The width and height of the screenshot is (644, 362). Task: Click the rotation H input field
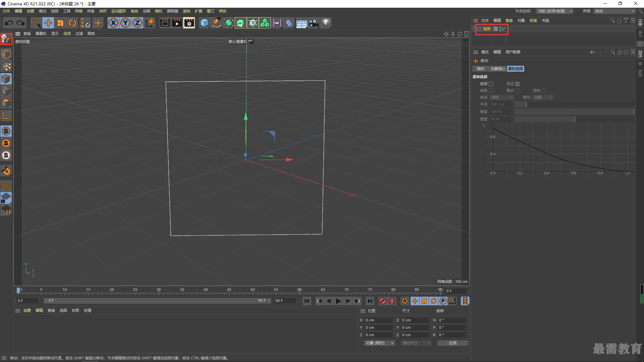[453, 320]
